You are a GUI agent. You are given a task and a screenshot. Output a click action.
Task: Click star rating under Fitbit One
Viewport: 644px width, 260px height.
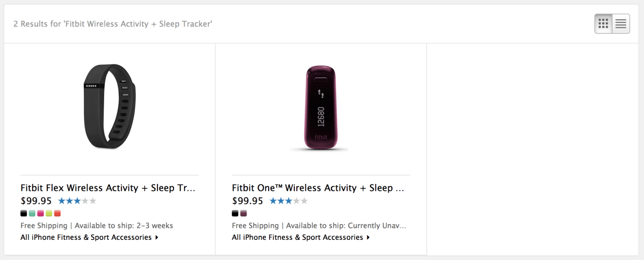click(x=288, y=201)
